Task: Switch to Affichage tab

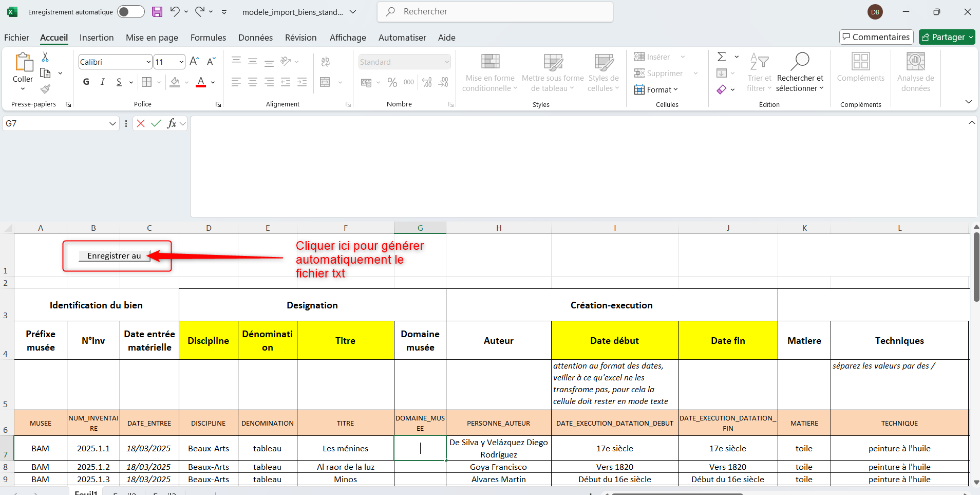Action: coord(348,38)
